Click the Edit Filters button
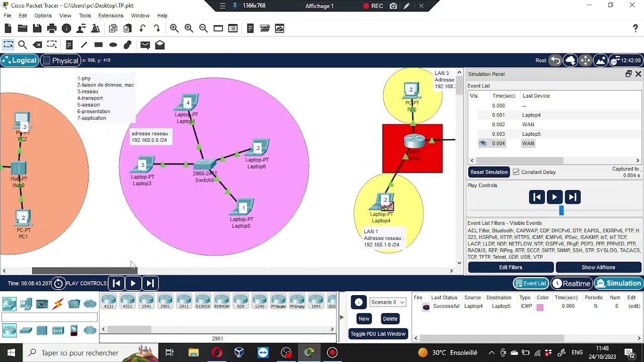 coord(511,267)
